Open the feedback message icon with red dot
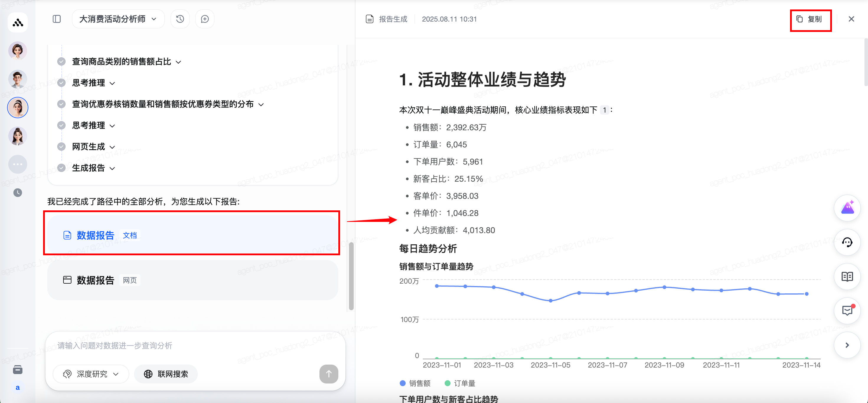Viewport: 868px width, 403px height. click(x=847, y=310)
